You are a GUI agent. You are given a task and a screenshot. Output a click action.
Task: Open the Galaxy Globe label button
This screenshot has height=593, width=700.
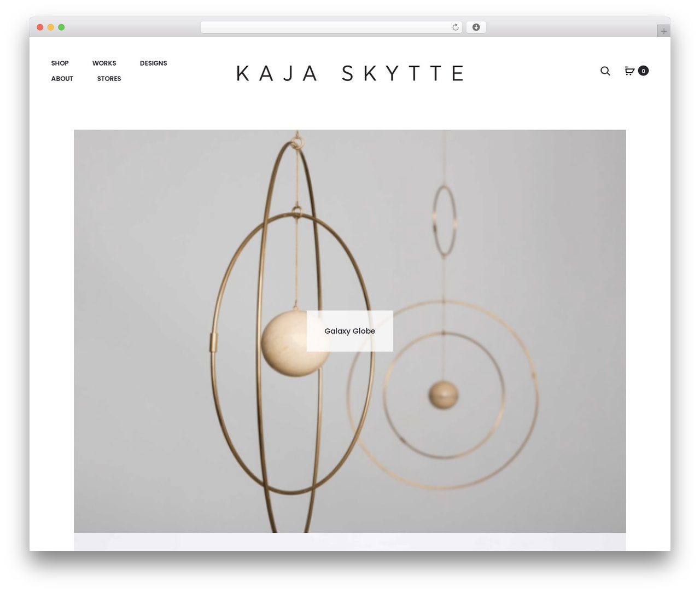pyautogui.click(x=349, y=331)
